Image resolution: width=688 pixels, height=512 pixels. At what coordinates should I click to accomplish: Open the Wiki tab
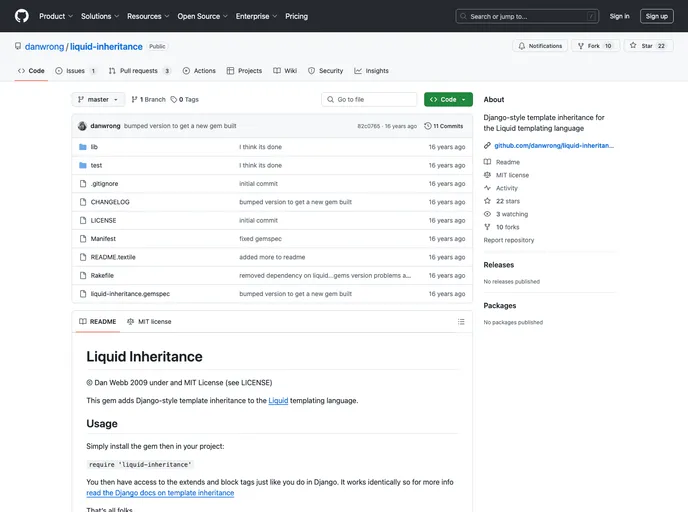(x=285, y=71)
